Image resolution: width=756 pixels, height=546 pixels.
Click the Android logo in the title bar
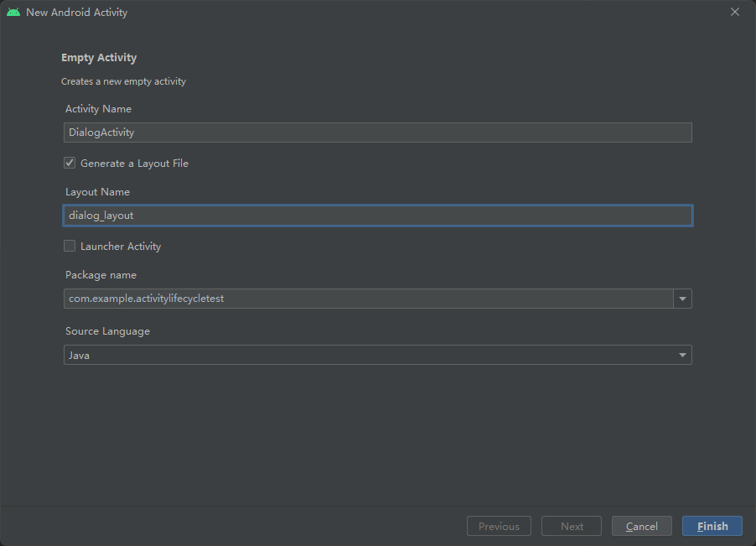(x=13, y=13)
